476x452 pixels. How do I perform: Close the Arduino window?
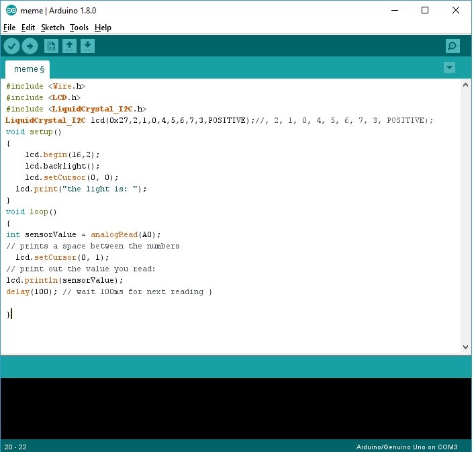click(x=456, y=10)
